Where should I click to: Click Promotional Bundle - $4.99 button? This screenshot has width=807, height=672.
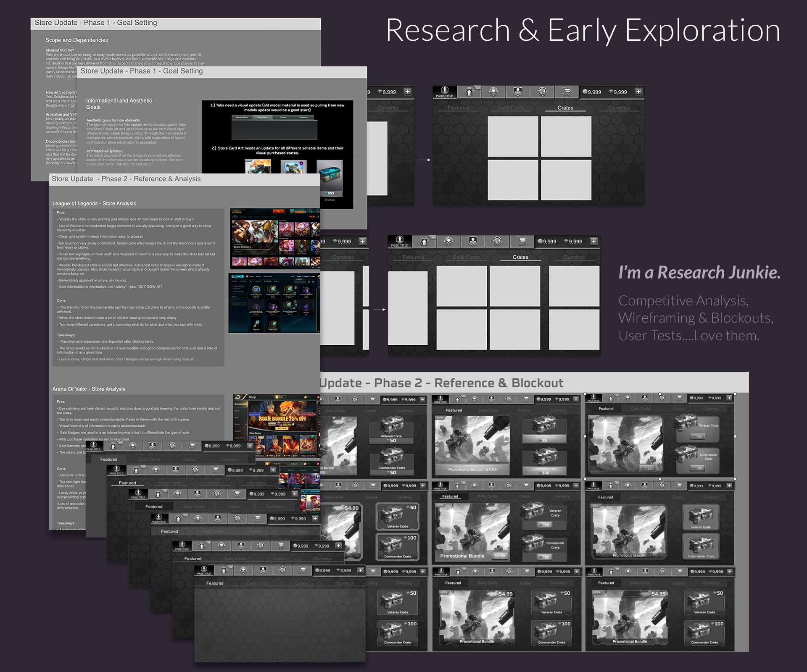pyautogui.click(x=472, y=470)
